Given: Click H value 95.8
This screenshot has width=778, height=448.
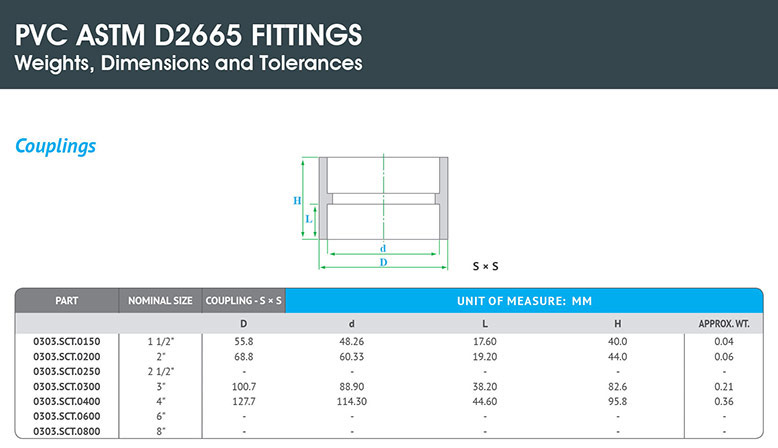Looking at the screenshot, I should [618, 401].
